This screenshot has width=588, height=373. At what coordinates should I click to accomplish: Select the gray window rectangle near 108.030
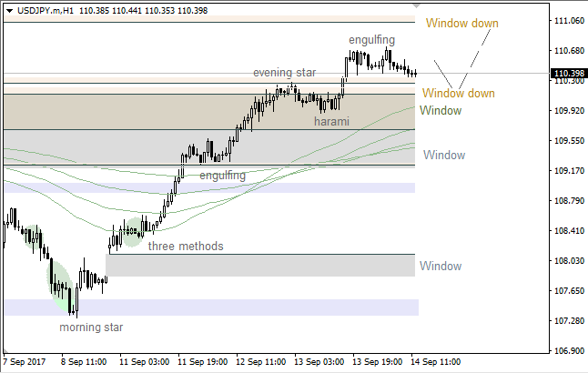click(261, 266)
